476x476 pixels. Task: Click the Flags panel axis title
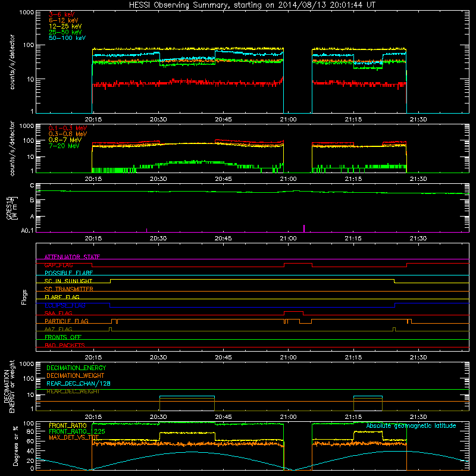point(24,297)
